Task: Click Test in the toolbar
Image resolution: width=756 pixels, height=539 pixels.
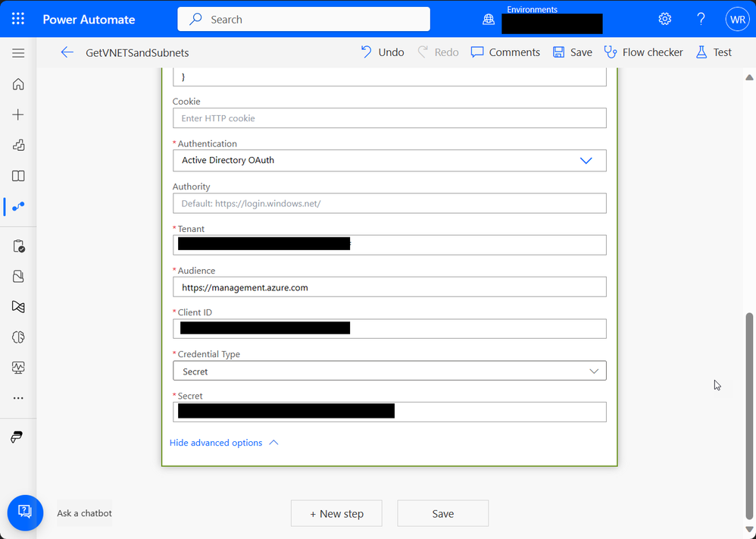Action: [x=714, y=52]
